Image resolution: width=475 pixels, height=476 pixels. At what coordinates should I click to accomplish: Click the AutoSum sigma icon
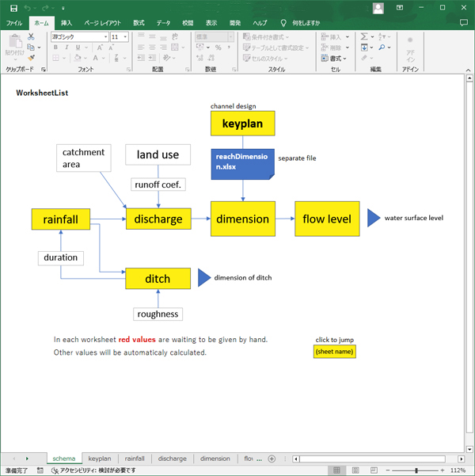[x=364, y=36]
